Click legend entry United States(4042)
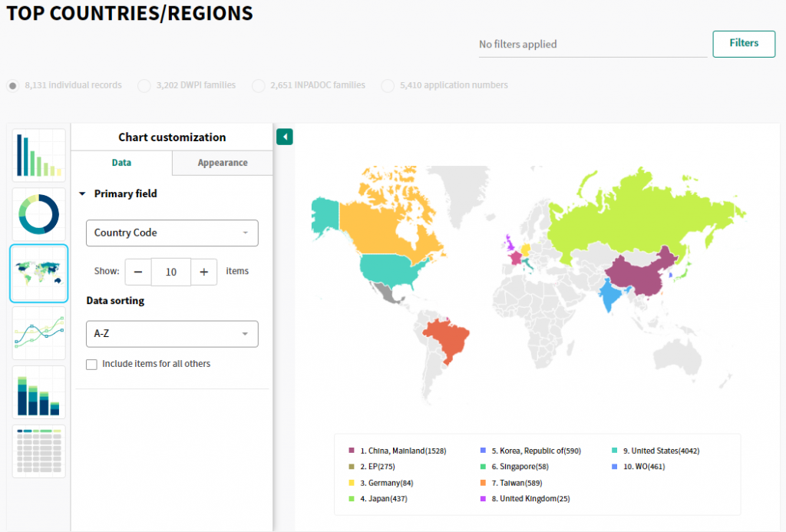The width and height of the screenshot is (786, 532). tap(661, 451)
